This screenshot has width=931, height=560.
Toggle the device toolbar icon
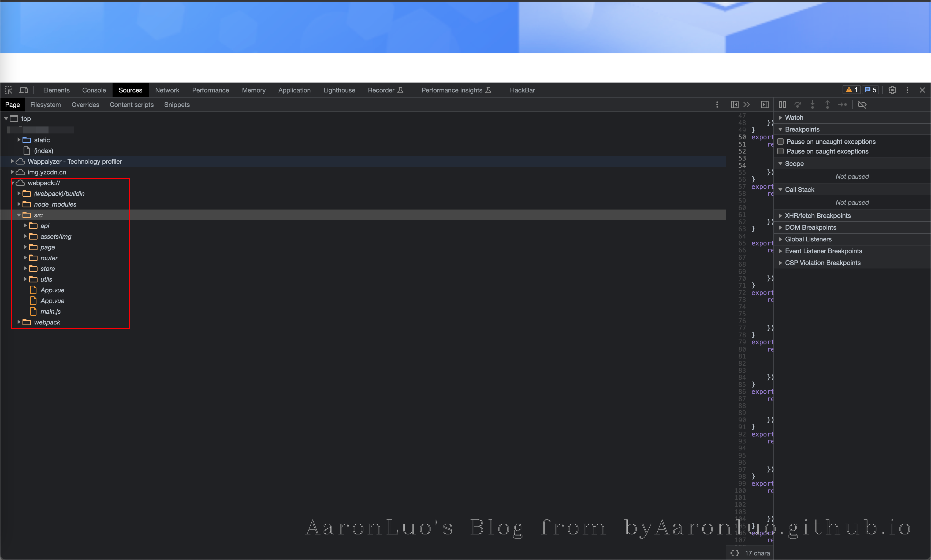tap(24, 90)
